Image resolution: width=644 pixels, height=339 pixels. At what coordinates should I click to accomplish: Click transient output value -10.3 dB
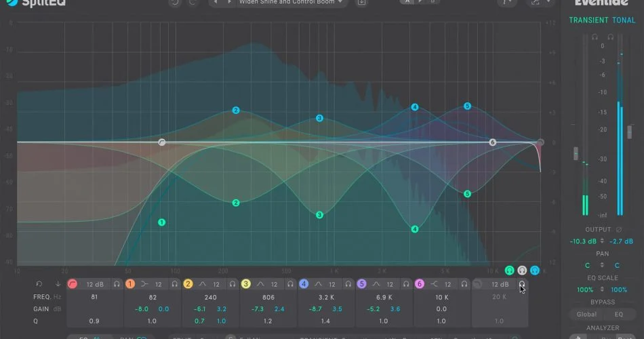pyautogui.click(x=583, y=241)
